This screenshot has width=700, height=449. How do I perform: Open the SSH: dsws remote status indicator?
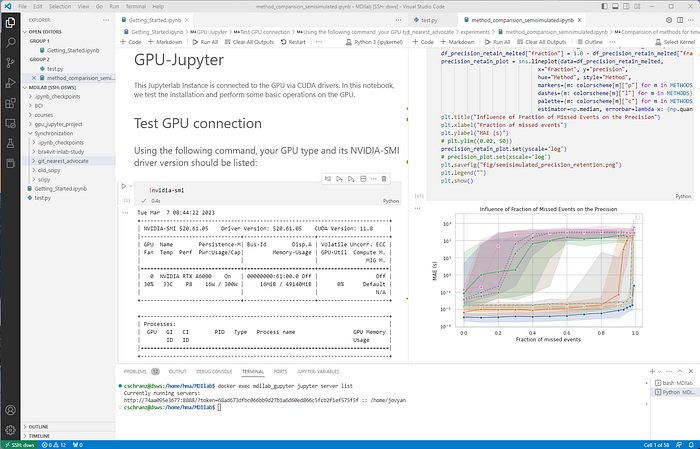tap(20, 445)
